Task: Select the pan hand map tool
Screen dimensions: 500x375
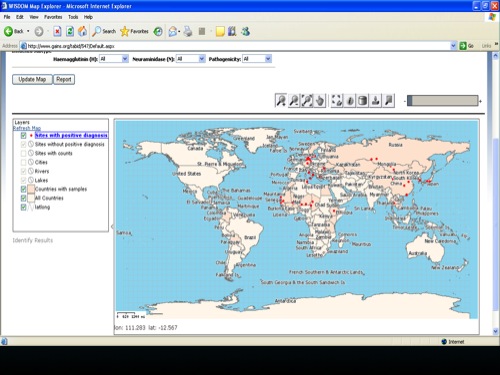Action: point(320,100)
